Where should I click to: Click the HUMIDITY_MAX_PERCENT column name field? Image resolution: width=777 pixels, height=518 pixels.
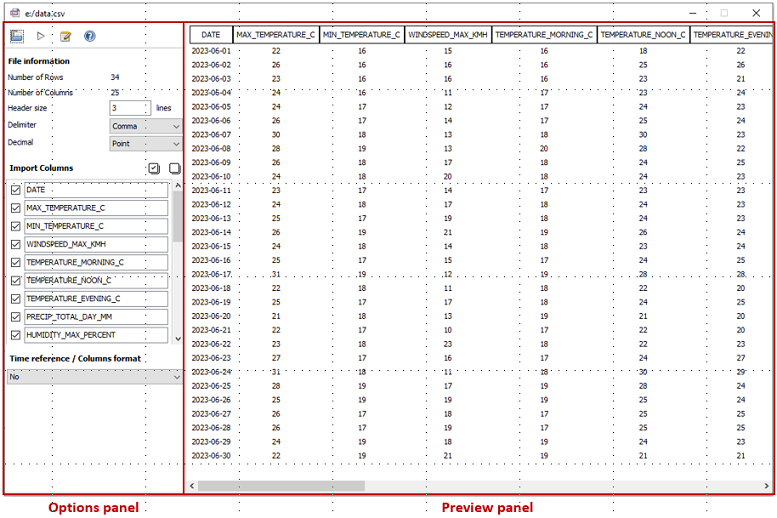96,335
